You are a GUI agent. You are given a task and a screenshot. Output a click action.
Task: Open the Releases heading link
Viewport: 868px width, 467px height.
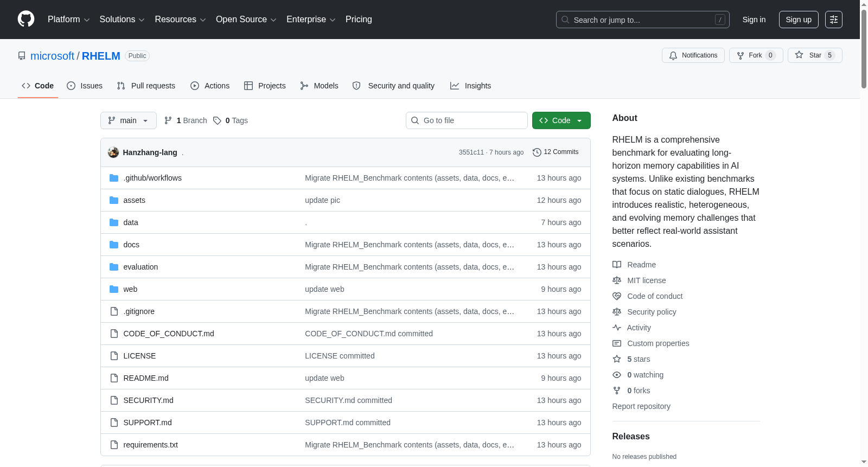pos(631,436)
